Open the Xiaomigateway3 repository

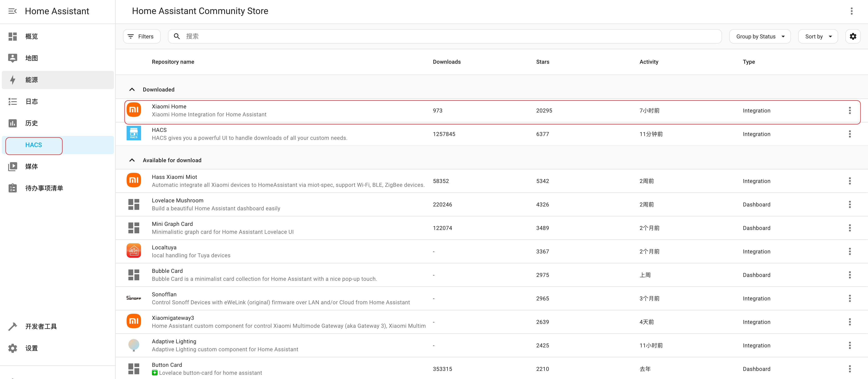(492, 322)
